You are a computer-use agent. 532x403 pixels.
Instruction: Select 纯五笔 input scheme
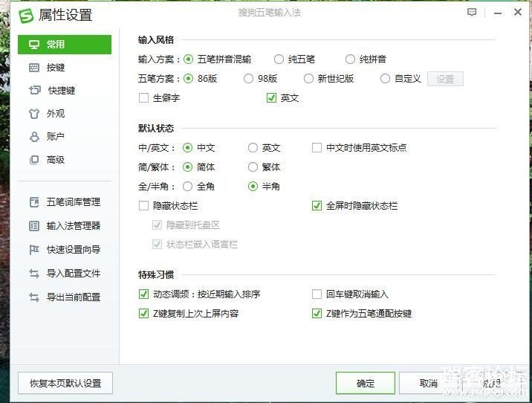pyautogui.click(x=279, y=59)
